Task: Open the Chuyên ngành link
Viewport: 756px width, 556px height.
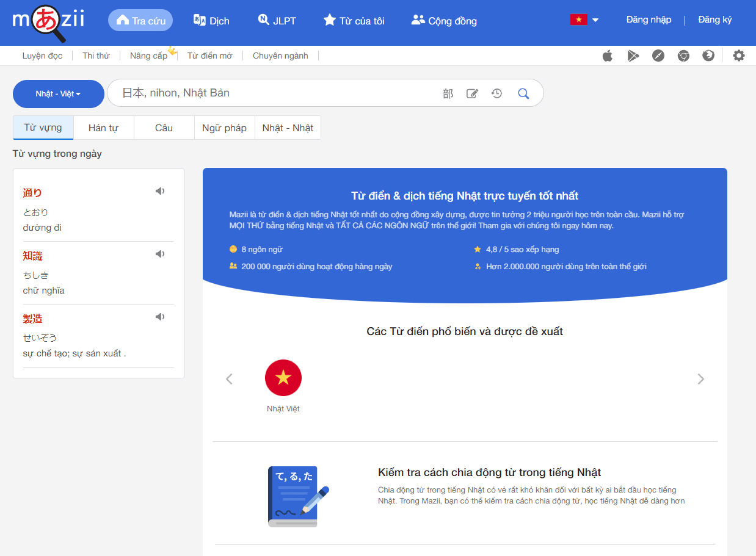Action: (280, 56)
